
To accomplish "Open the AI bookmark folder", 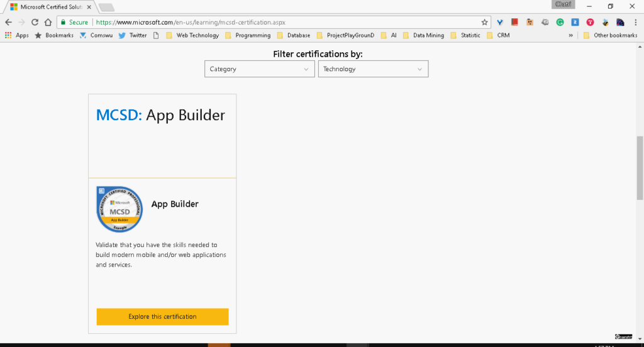I will (389, 35).
